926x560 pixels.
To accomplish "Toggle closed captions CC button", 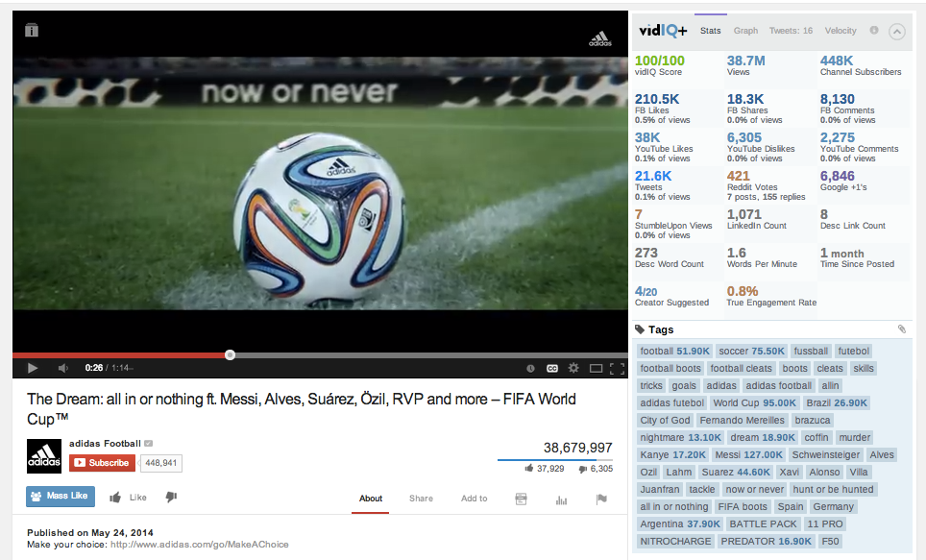I will [552, 368].
